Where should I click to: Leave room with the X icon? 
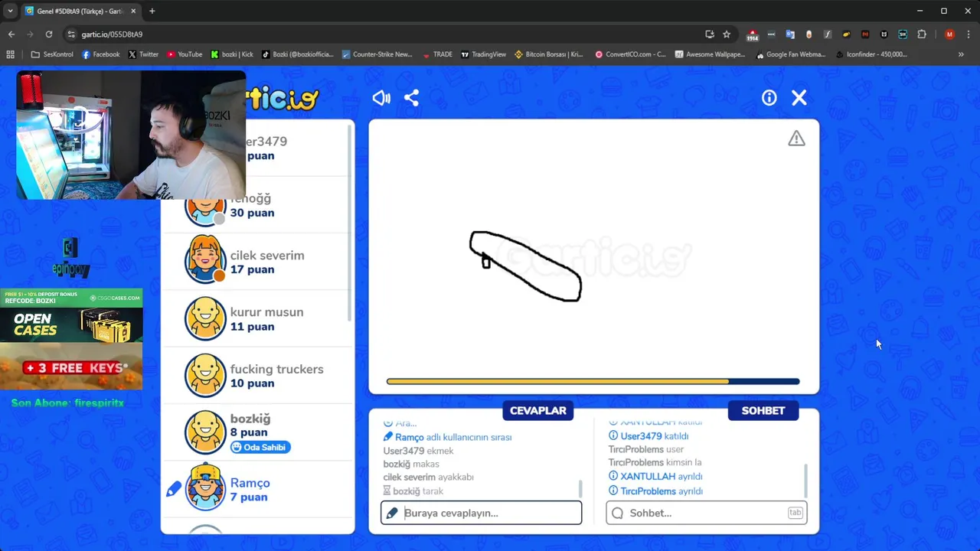coord(799,98)
